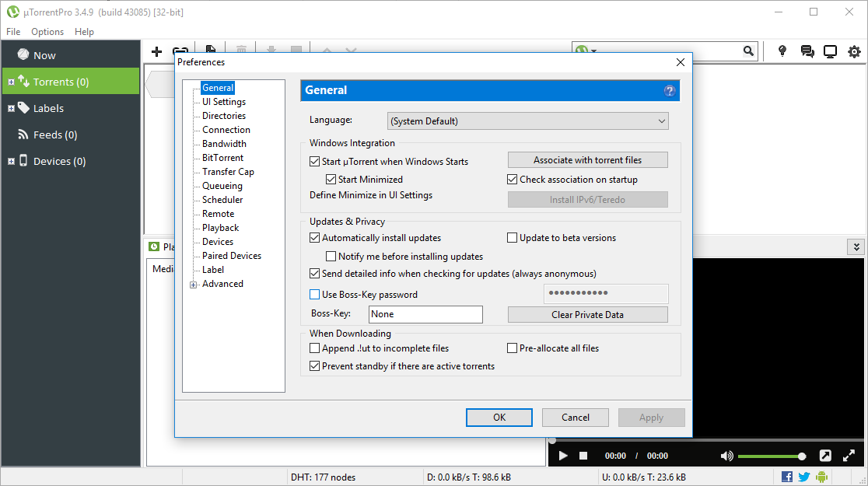This screenshot has width=868, height=486.
Task: Toggle Send detailed info when checking updates
Action: coord(314,274)
